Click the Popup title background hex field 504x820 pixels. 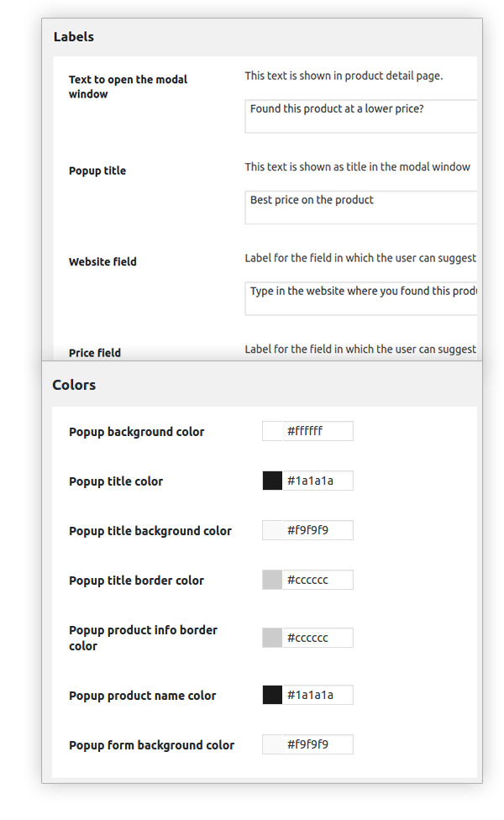[x=318, y=530]
